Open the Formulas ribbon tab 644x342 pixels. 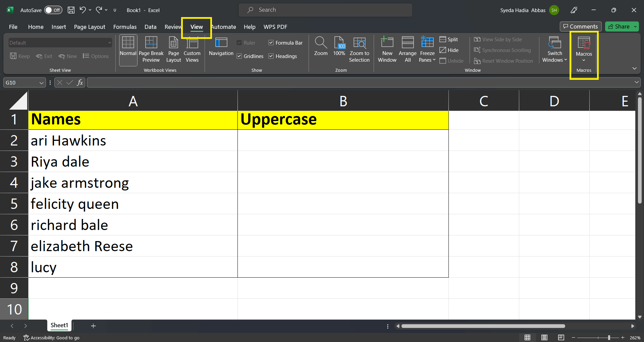pos(125,27)
